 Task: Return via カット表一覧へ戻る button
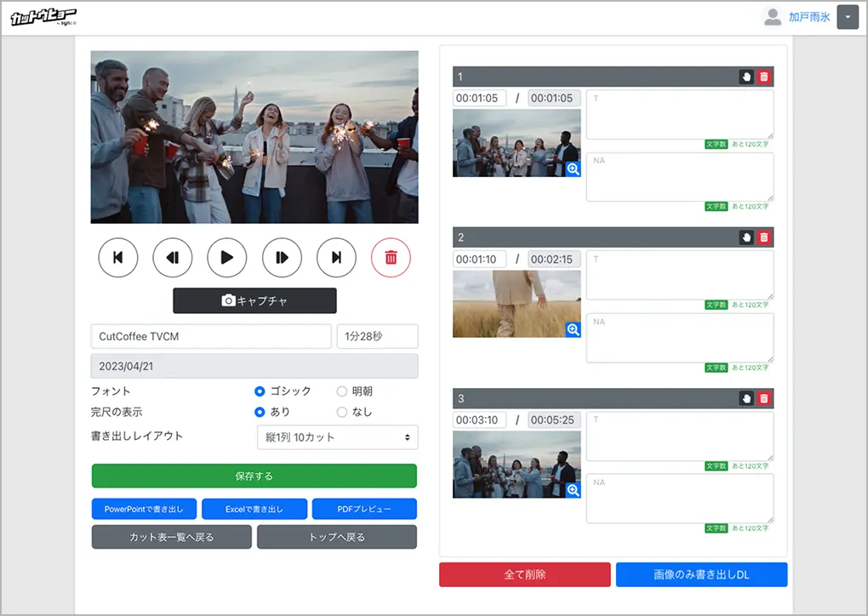coord(172,537)
